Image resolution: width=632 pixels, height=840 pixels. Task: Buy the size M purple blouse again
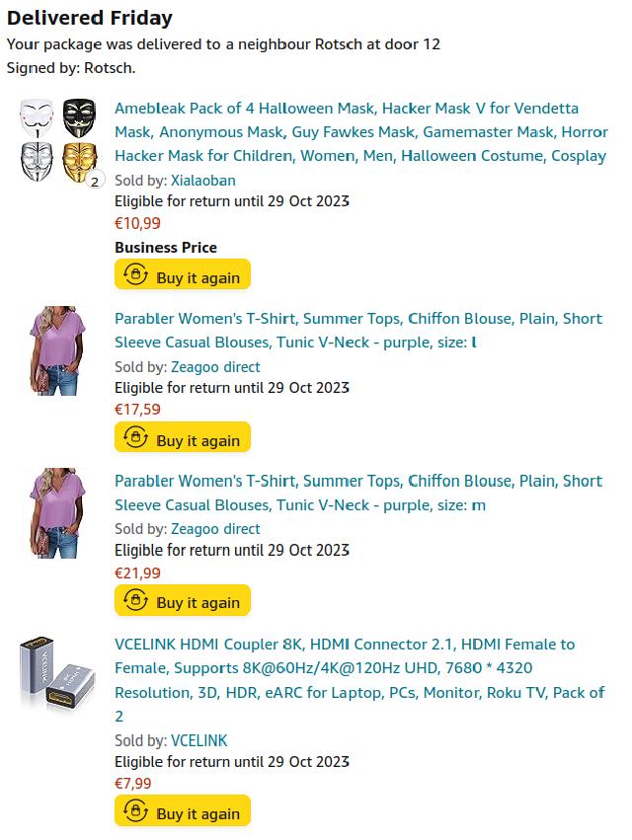pos(183,600)
